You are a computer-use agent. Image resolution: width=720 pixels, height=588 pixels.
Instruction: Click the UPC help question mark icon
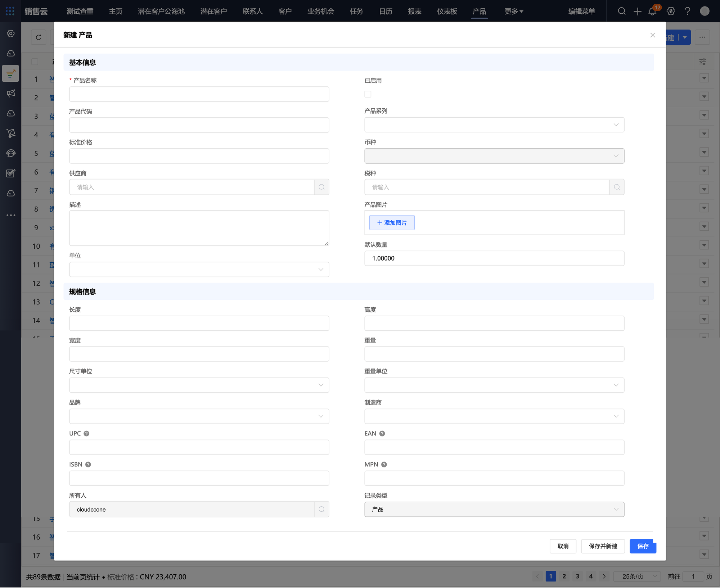pyautogui.click(x=86, y=434)
